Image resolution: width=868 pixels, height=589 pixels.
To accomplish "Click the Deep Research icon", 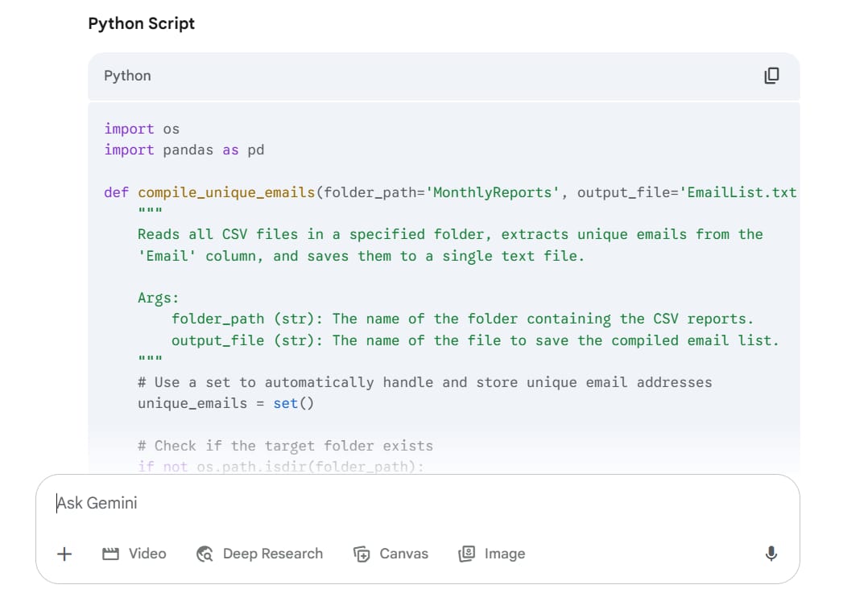I will point(205,554).
